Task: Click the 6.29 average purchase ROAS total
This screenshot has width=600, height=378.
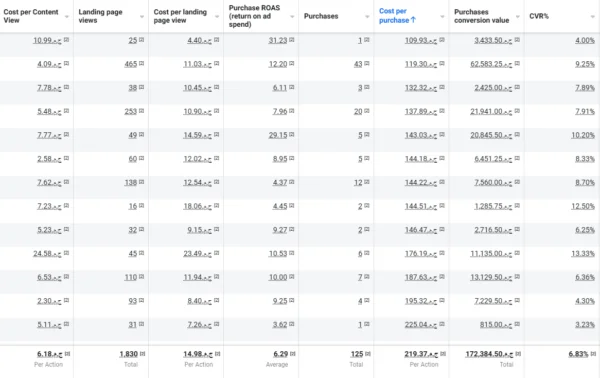Action: click(280, 354)
